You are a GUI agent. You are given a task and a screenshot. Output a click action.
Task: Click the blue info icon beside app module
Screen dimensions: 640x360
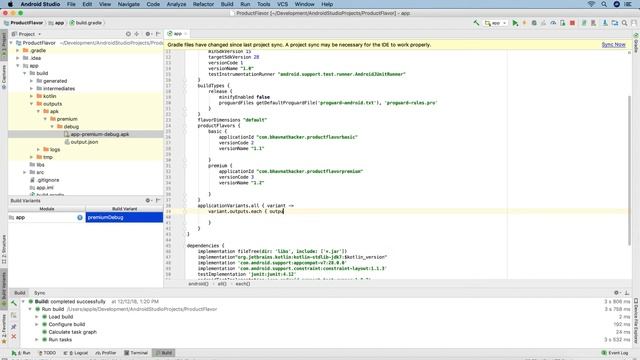[x=80, y=218]
